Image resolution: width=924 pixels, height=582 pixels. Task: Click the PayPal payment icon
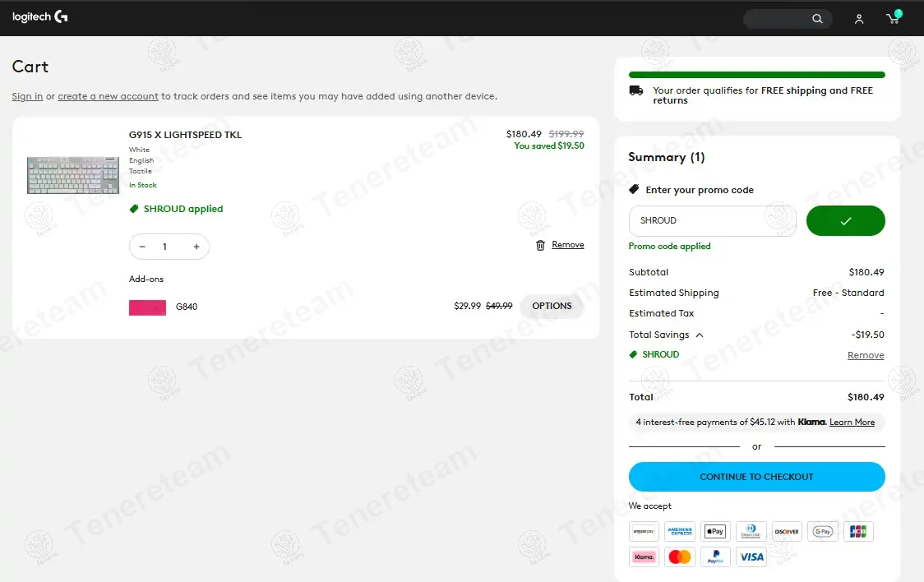[715, 557]
